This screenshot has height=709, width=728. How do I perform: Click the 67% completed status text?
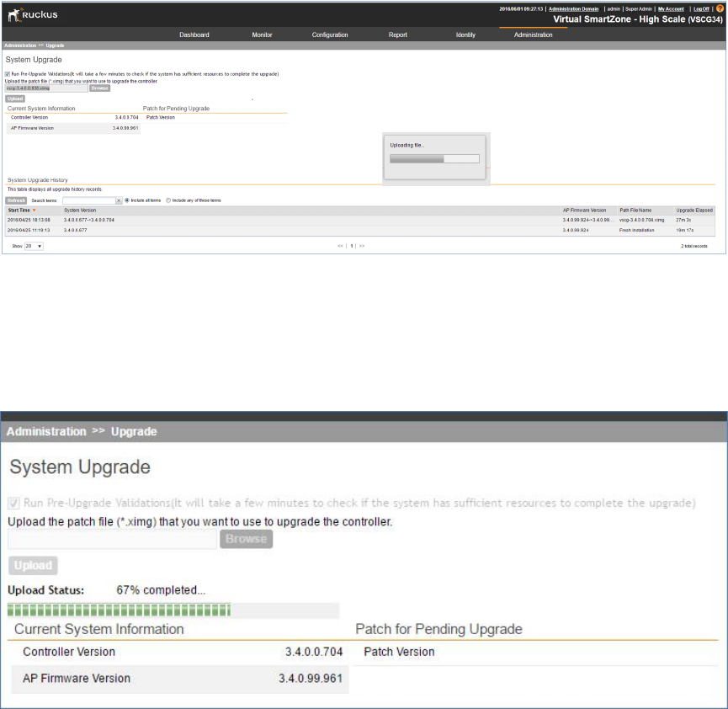coord(161,590)
